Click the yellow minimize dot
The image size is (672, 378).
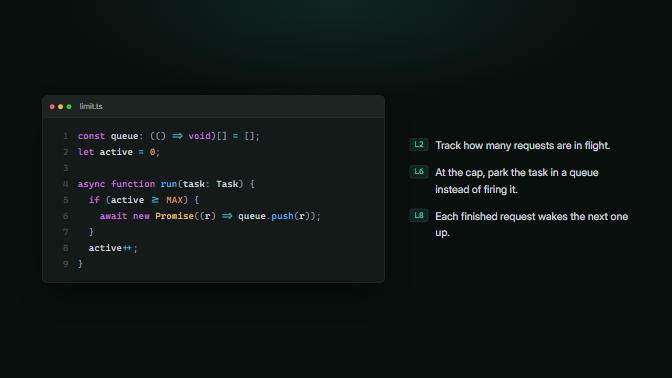[60, 107]
